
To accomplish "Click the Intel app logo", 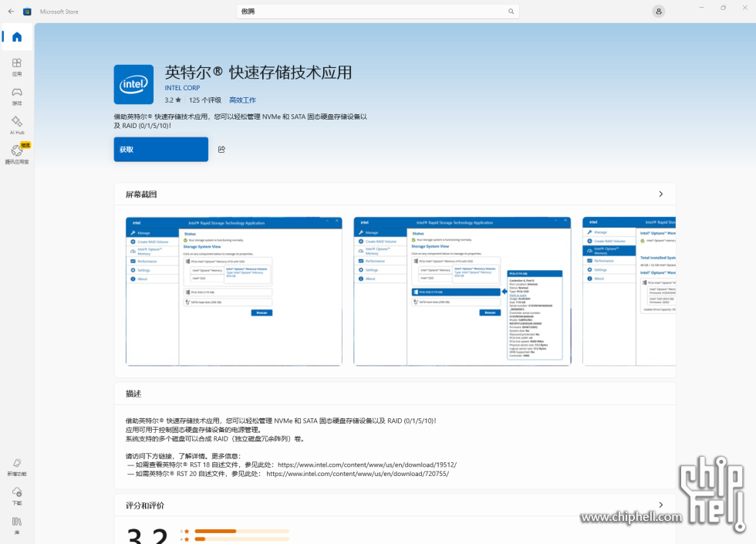I will point(133,84).
